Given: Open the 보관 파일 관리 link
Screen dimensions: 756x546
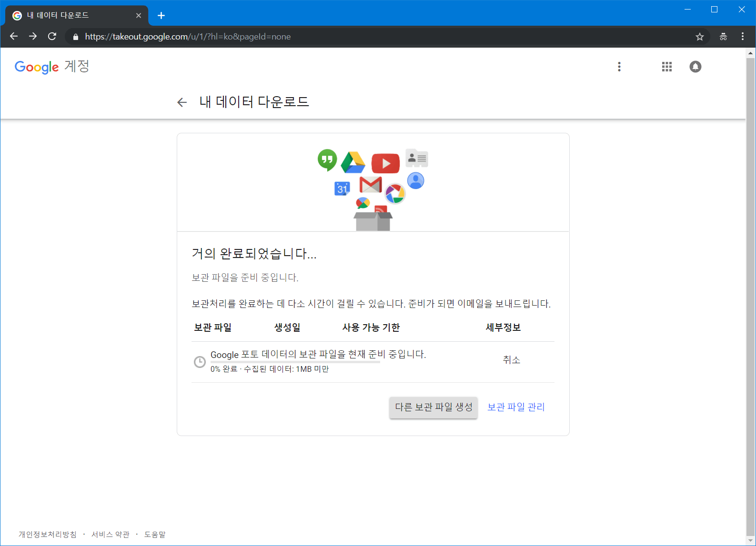Looking at the screenshot, I should (516, 407).
